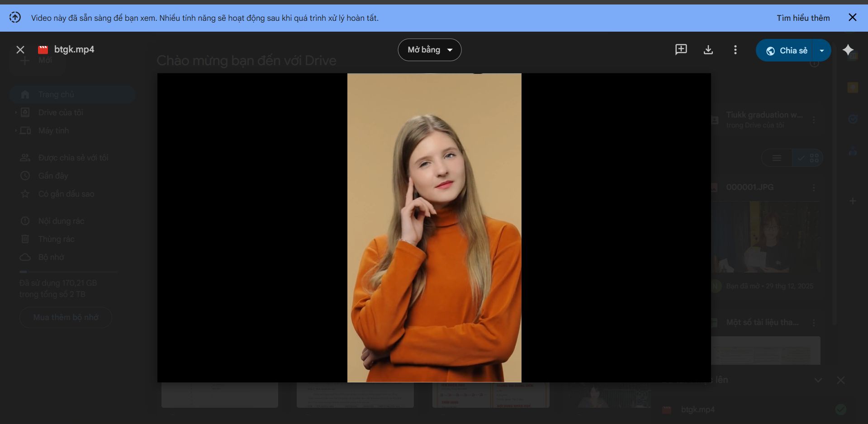
Task: Click 'Đã sử dụng 170,21 GB' storage text
Action: (58, 283)
